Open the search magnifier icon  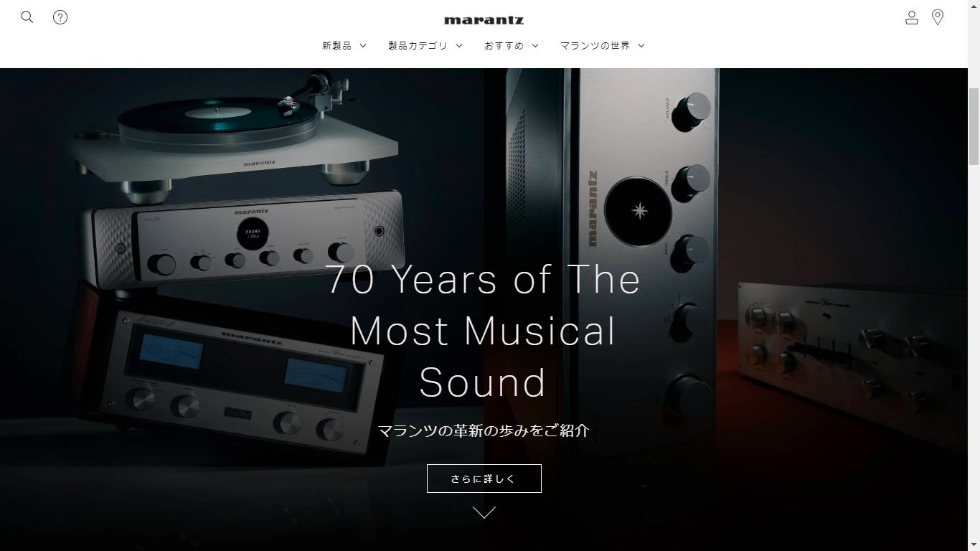(x=27, y=17)
